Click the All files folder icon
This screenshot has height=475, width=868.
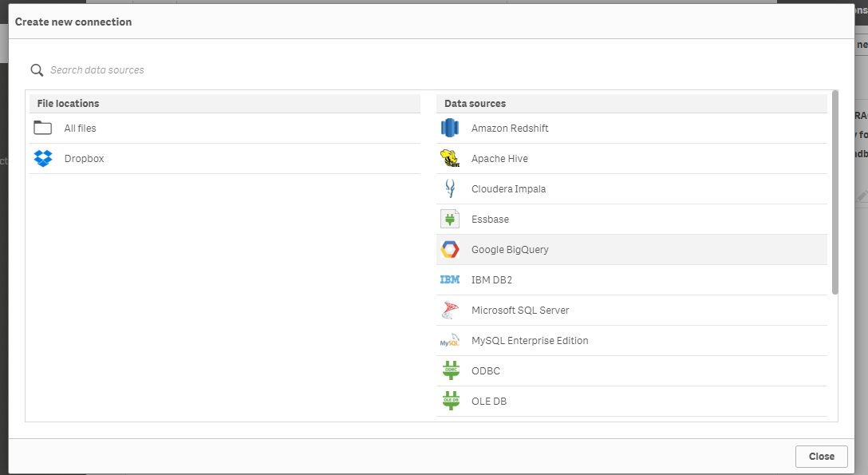(43, 128)
